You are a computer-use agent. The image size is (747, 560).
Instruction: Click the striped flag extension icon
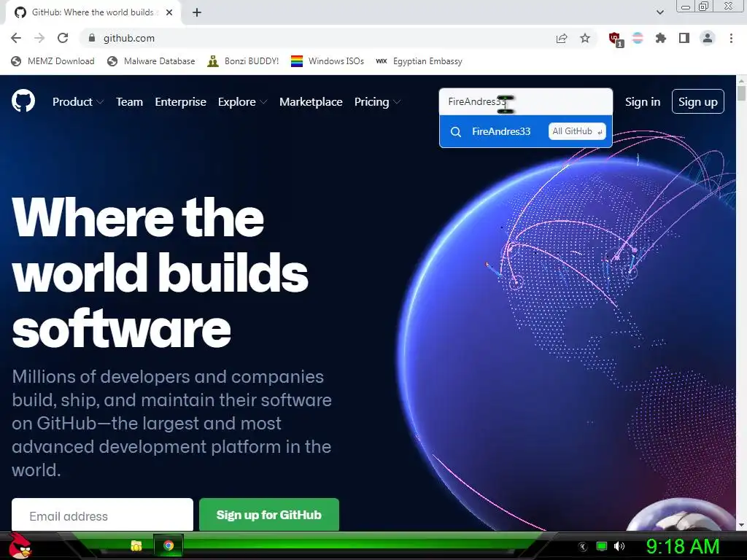tap(638, 38)
